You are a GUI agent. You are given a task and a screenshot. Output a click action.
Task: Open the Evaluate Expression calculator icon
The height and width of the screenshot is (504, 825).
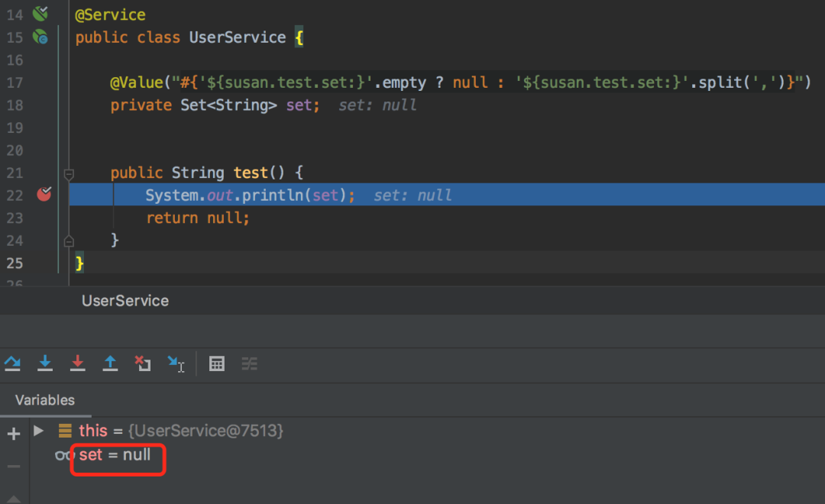(x=217, y=363)
